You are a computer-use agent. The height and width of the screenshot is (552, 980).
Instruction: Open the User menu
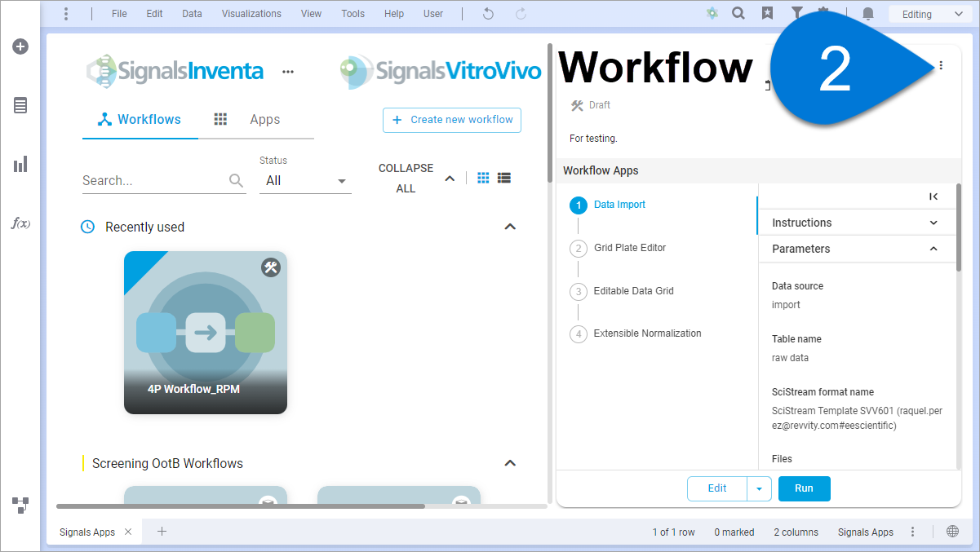(x=433, y=14)
